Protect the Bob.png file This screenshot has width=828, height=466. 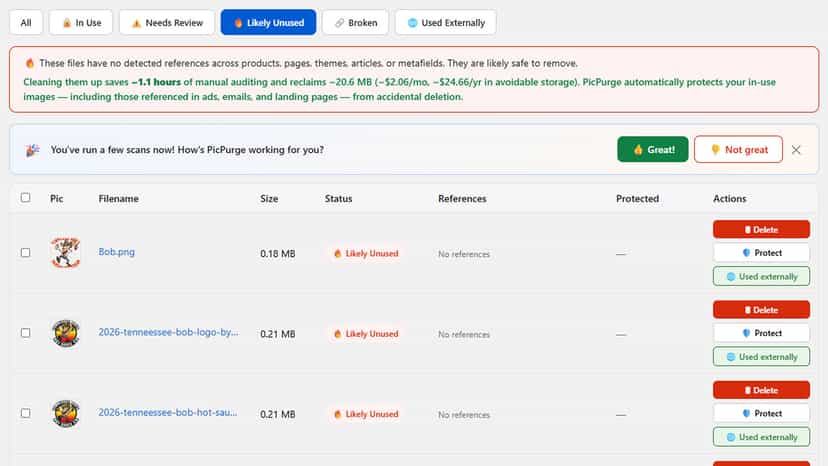(761, 253)
